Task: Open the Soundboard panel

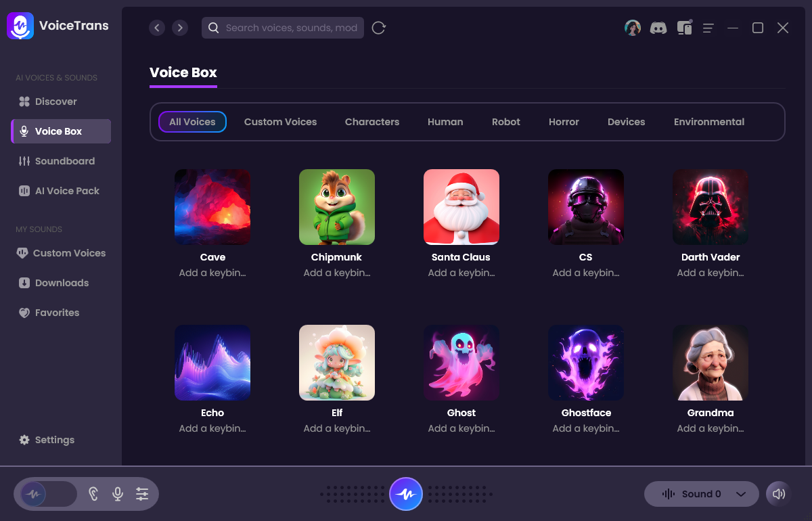Action: pos(66,160)
